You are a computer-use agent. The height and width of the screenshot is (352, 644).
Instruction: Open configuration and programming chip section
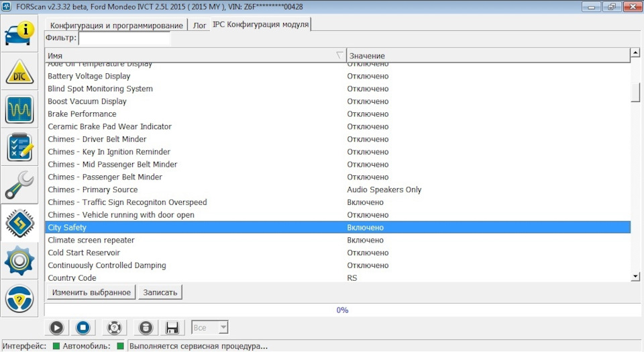point(19,223)
